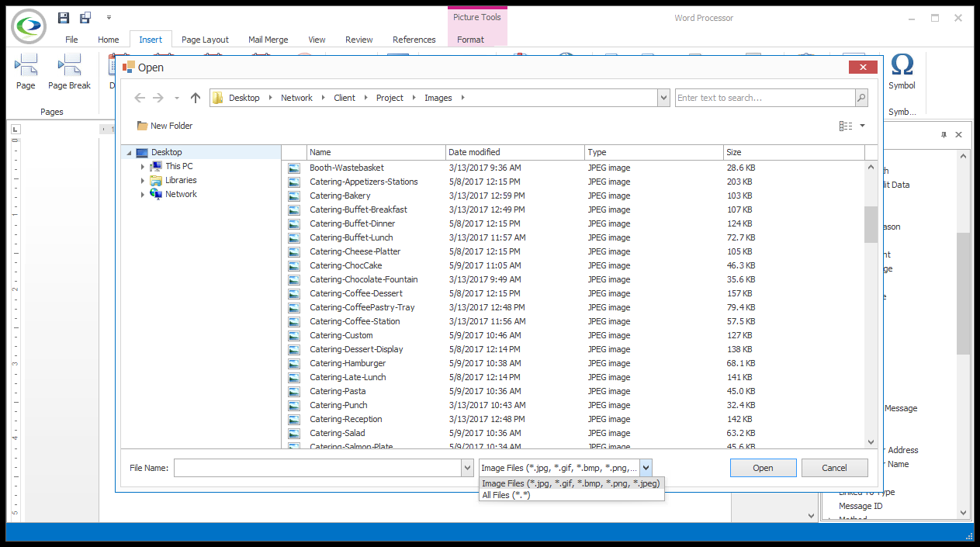Click the search magnifier icon

point(861,98)
